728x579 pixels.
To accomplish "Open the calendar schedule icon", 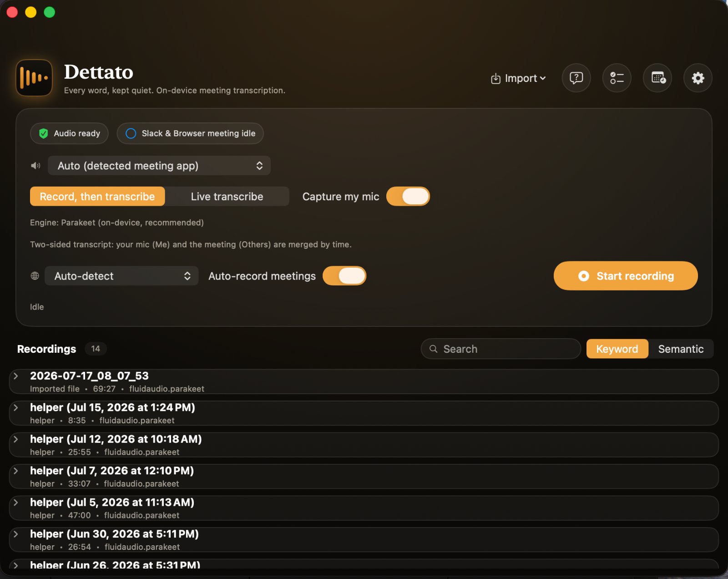I will point(657,78).
